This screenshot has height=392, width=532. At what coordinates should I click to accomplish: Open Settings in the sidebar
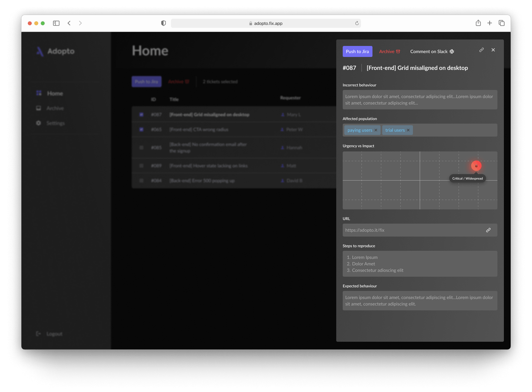(56, 123)
